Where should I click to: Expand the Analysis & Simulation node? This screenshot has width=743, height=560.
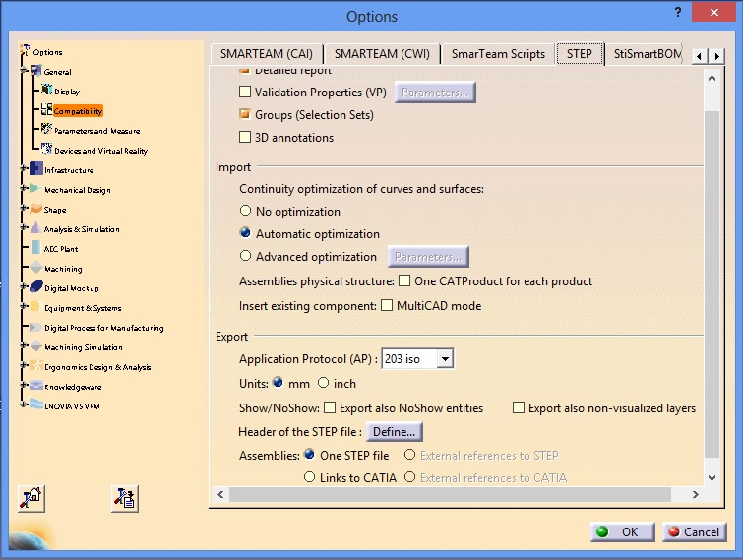click(23, 228)
